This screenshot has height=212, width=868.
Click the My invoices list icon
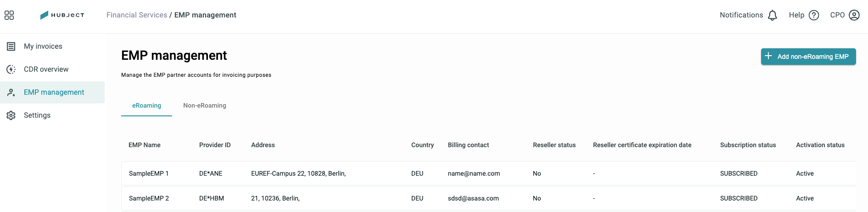point(11,46)
